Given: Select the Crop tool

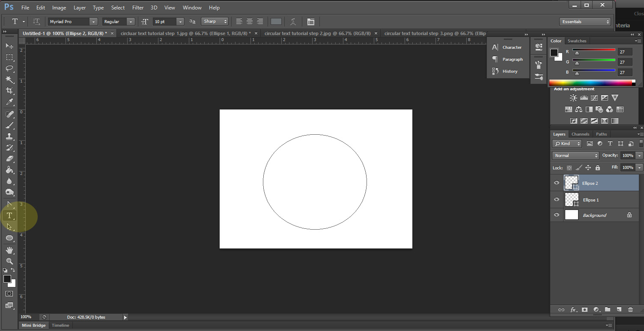Looking at the screenshot, I should pos(9,91).
